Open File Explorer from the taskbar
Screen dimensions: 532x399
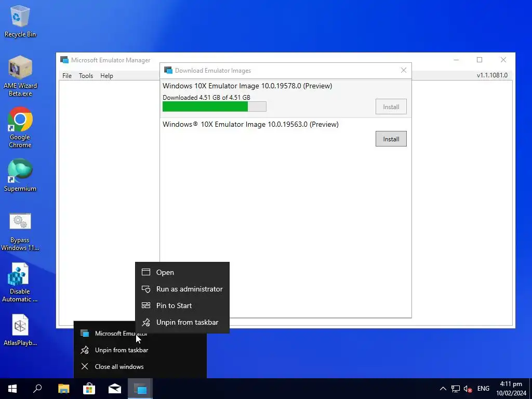point(63,389)
